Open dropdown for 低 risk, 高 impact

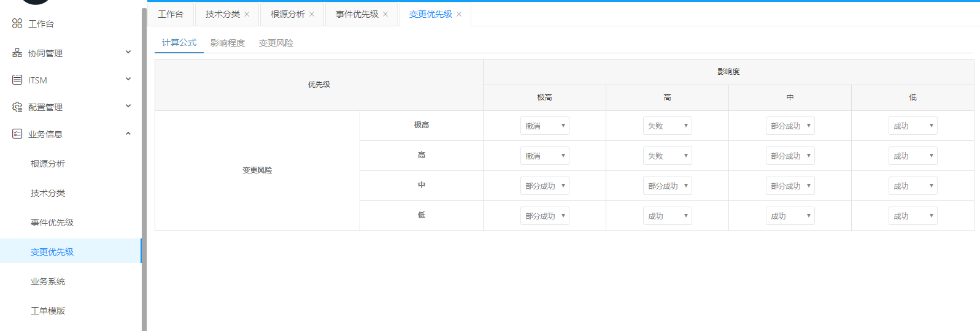point(667,216)
